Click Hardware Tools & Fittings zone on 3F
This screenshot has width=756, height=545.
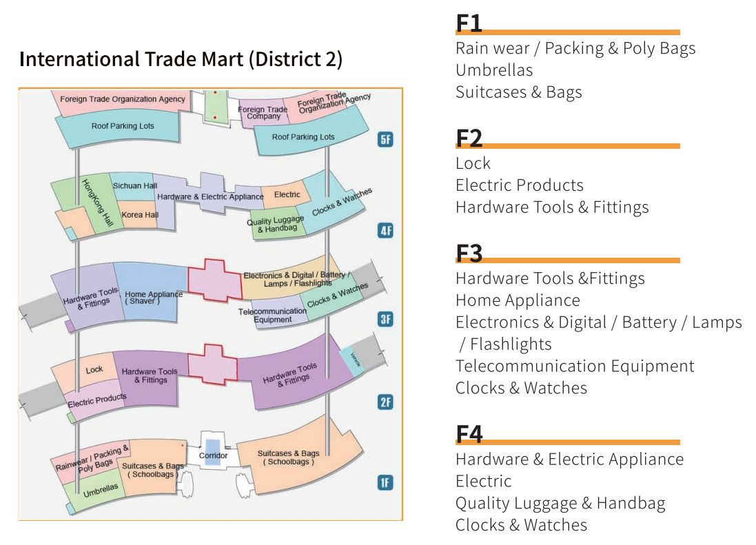tap(89, 298)
